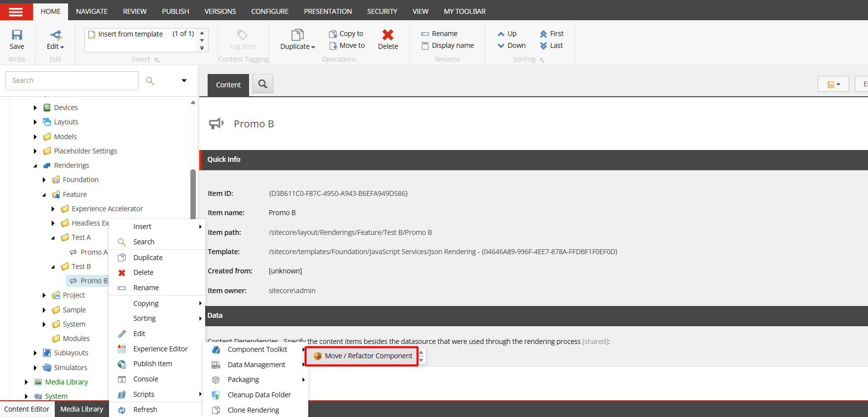Switch to the PUBLISH ribbon tab
The height and width of the screenshot is (417, 868).
point(175,11)
